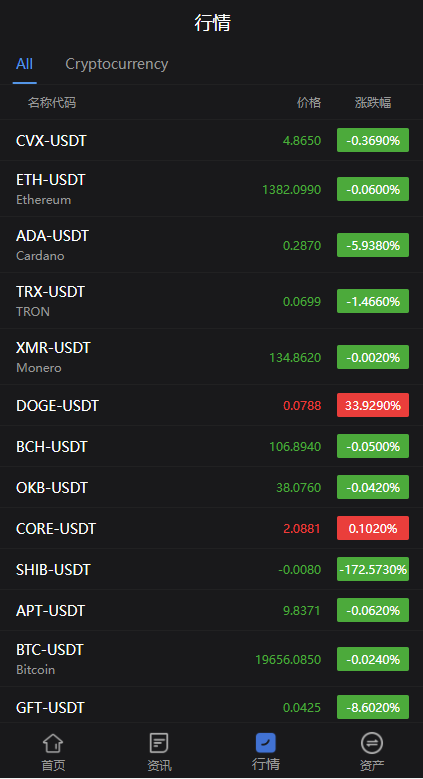Open the XMR-USDT Monero row

211,357
